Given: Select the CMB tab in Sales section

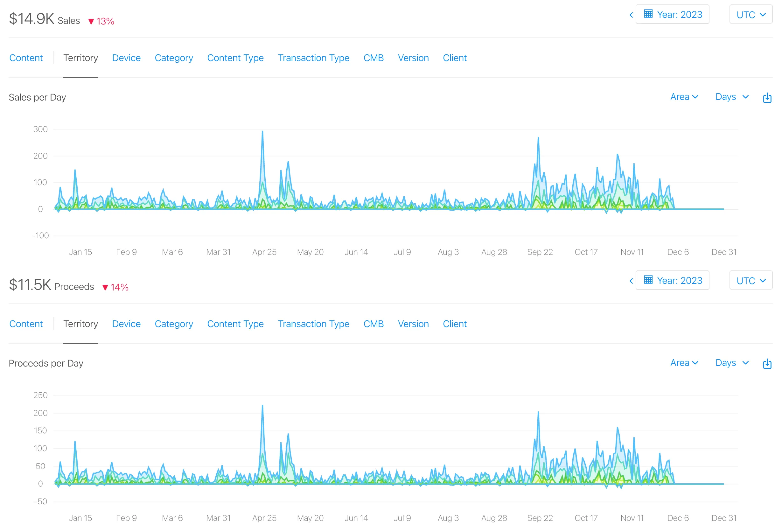Looking at the screenshot, I should [x=373, y=58].
